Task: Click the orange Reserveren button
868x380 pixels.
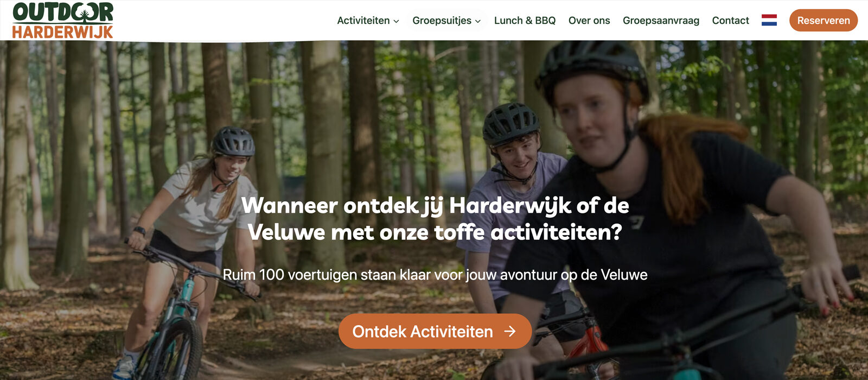Action: [x=824, y=20]
